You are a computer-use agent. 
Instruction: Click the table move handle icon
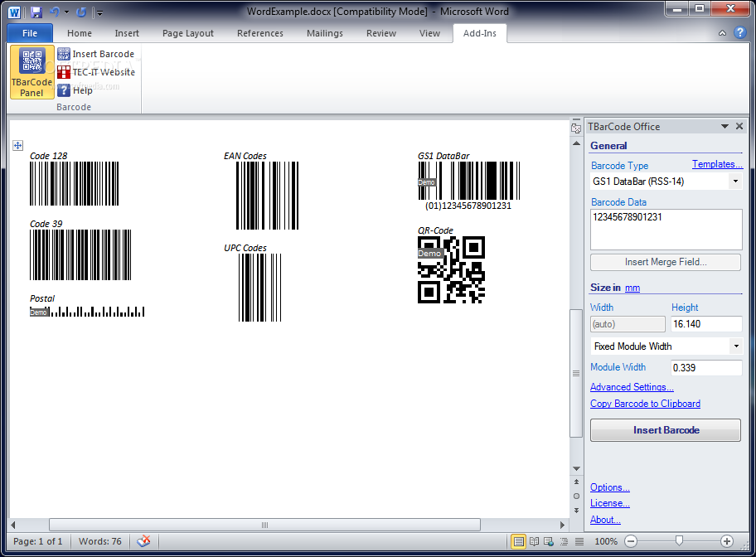pyautogui.click(x=18, y=145)
